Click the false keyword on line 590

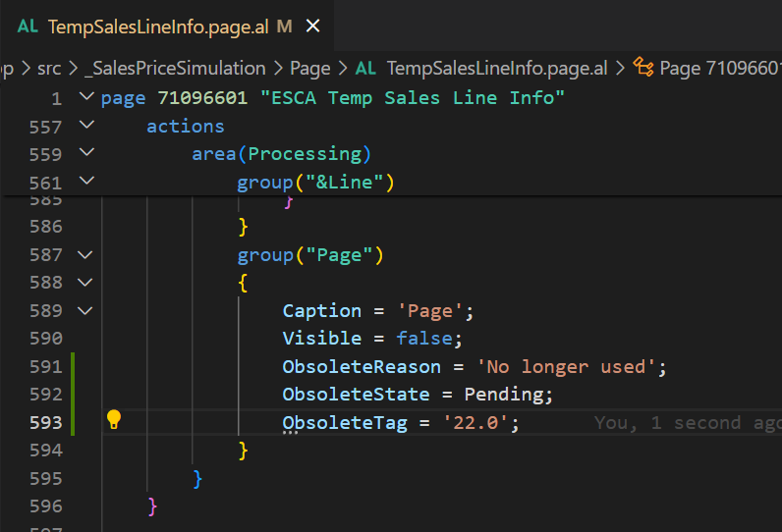pyautogui.click(x=425, y=339)
